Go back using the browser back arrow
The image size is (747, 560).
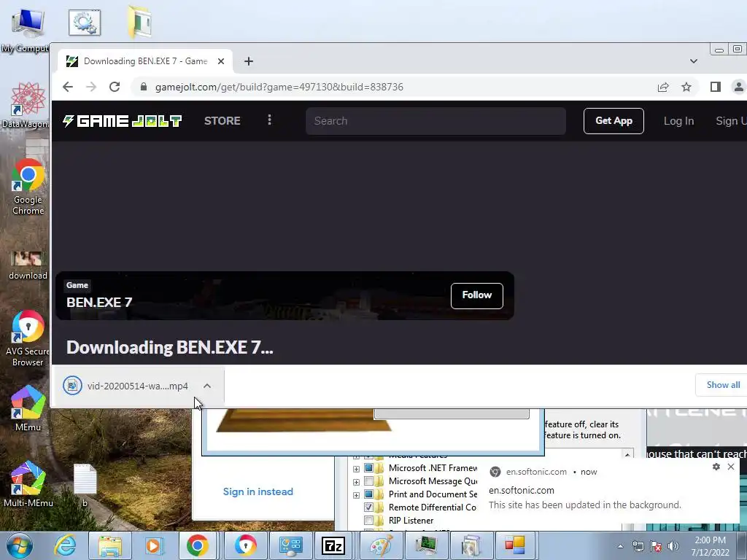click(x=68, y=87)
